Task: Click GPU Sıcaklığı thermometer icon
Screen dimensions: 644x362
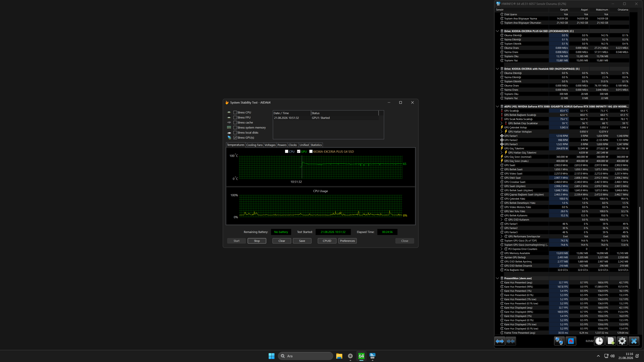Action: [x=502, y=111]
